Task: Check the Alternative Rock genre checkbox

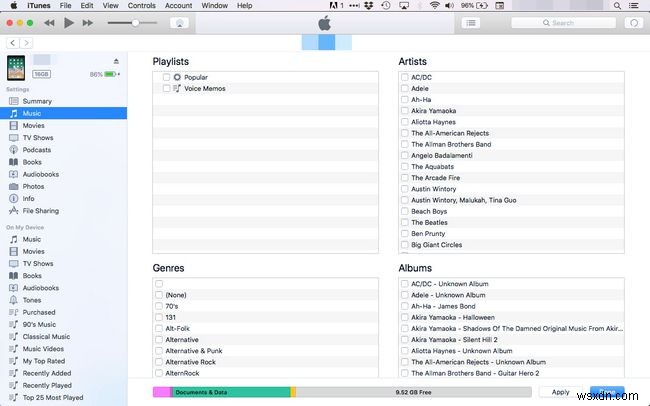Action: (x=158, y=362)
